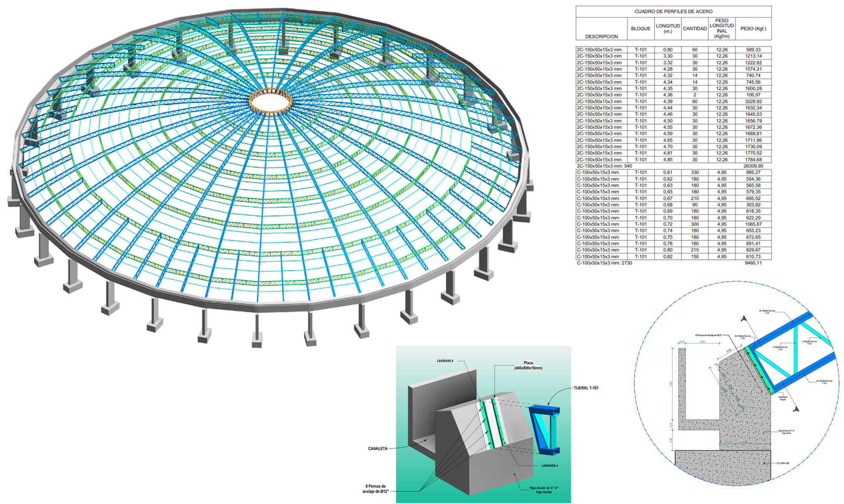Select the length value 4,59
The image size is (844, 504).
[x=668, y=134]
